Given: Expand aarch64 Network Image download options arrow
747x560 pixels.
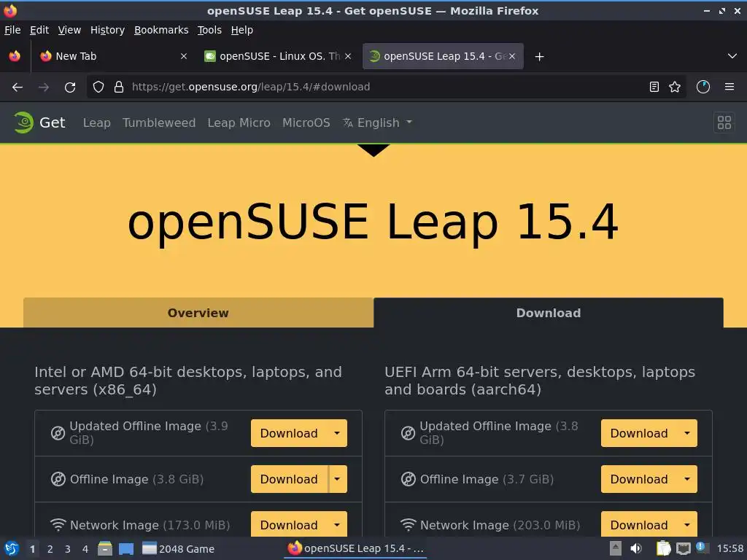Looking at the screenshot, I should click(x=687, y=525).
